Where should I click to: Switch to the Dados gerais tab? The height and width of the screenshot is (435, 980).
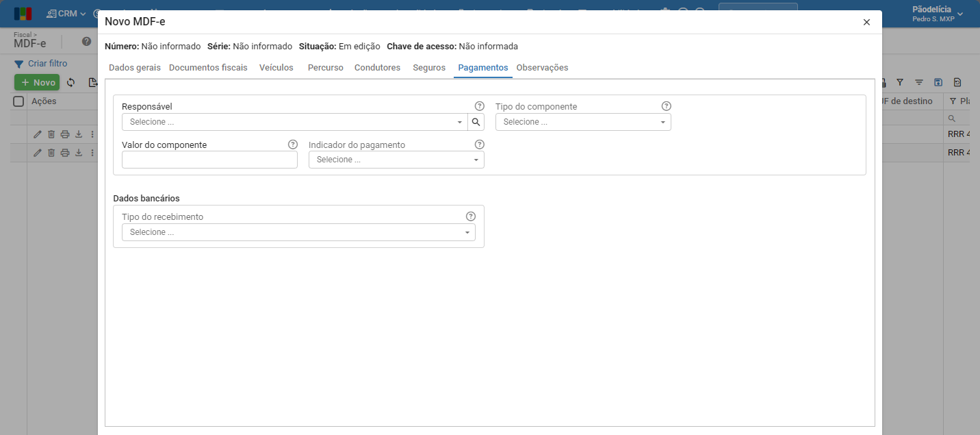click(135, 68)
